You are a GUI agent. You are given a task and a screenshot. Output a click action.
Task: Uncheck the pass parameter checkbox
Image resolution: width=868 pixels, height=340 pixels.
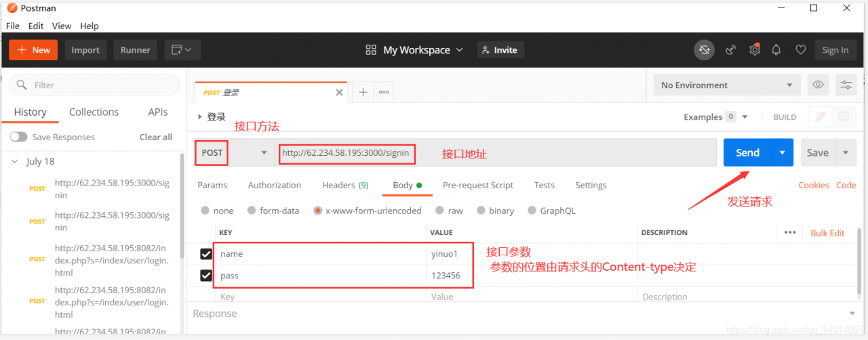(206, 276)
